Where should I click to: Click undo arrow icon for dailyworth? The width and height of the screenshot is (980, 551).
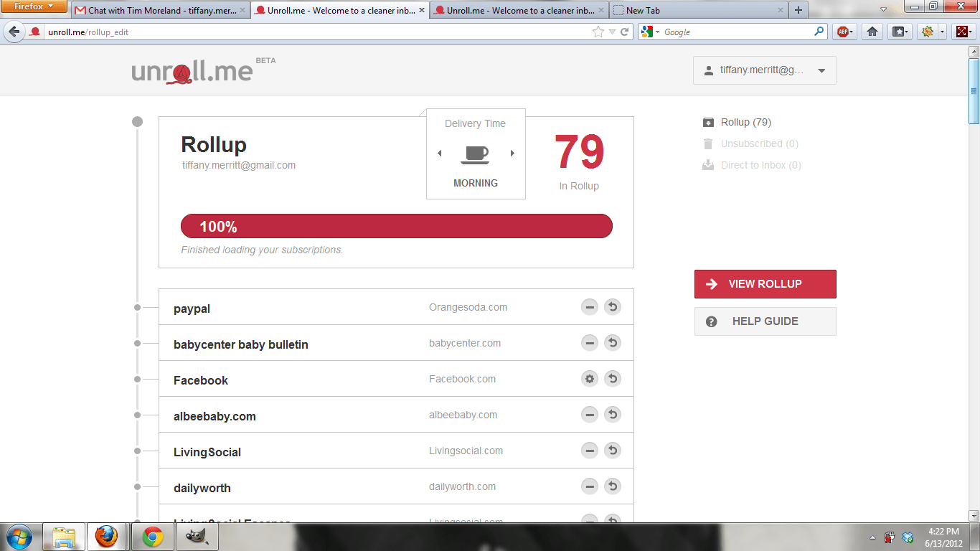(x=613, y=486)
